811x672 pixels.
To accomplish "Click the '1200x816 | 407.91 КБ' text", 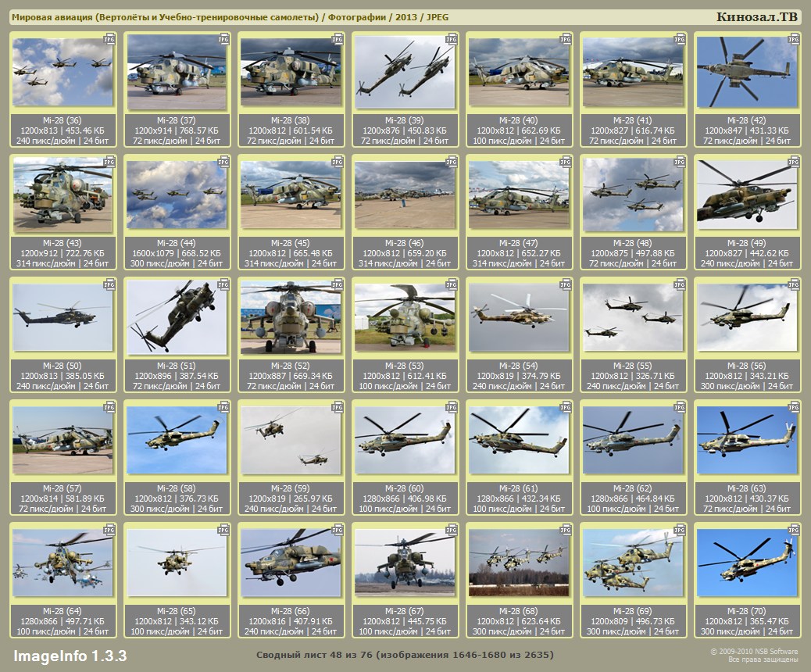I will [291, 621].
